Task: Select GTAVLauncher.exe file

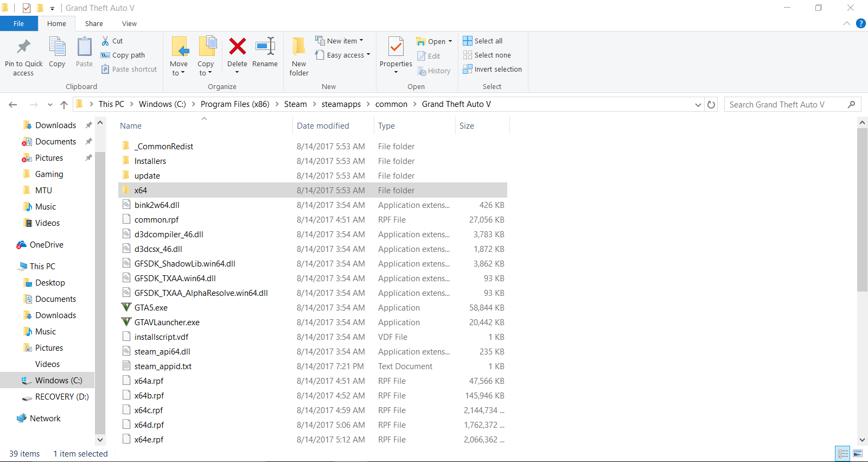Action: (x=167, y=322)
